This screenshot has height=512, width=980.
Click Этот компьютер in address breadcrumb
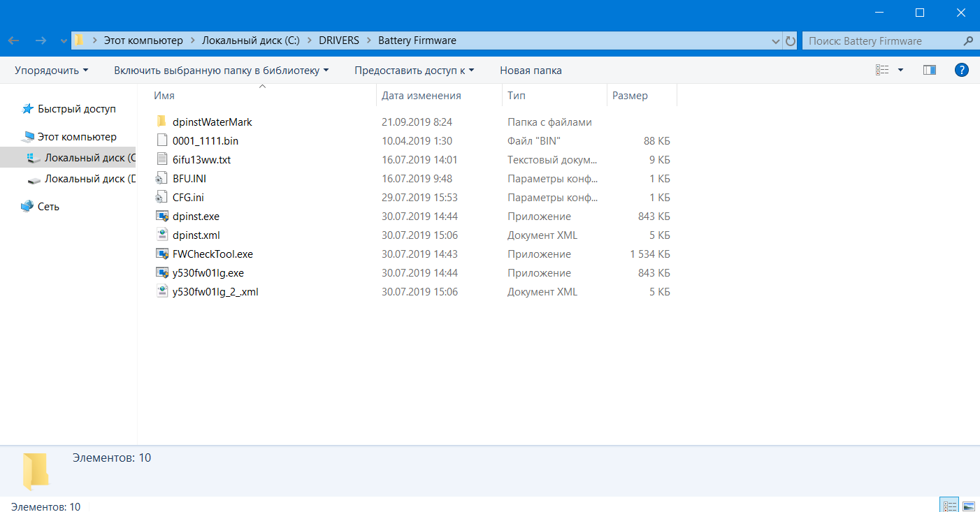coord(143,41)
